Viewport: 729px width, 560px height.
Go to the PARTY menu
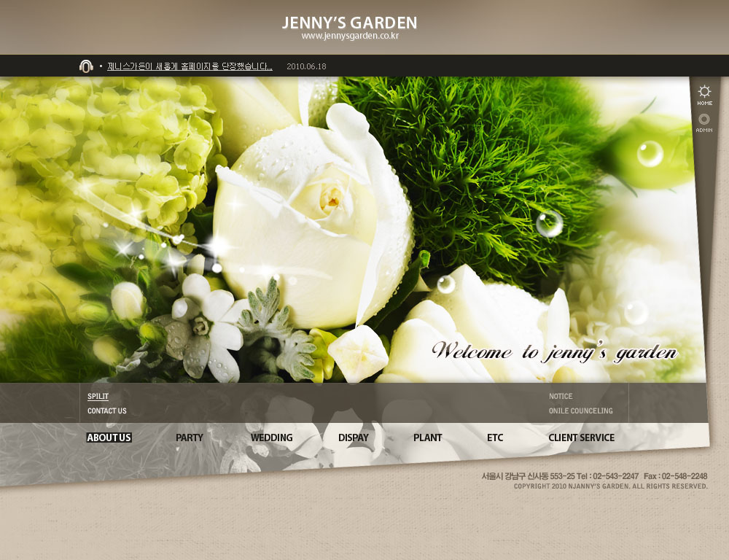click(x=190, y=437)
